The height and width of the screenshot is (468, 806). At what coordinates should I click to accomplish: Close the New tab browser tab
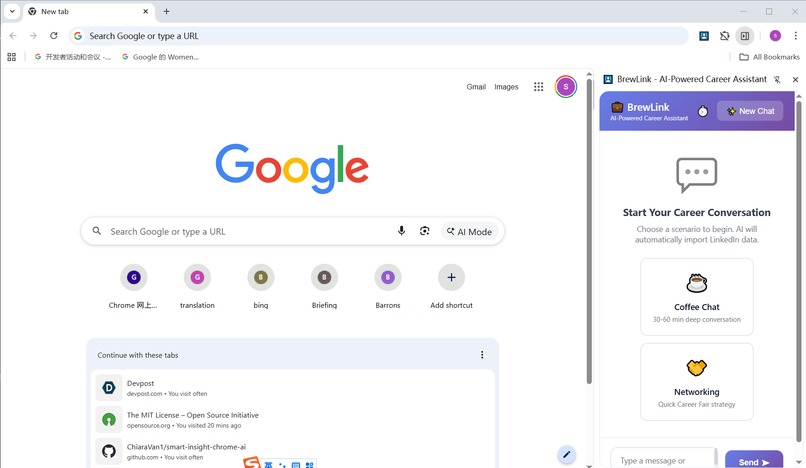click(x=145, y=11)
